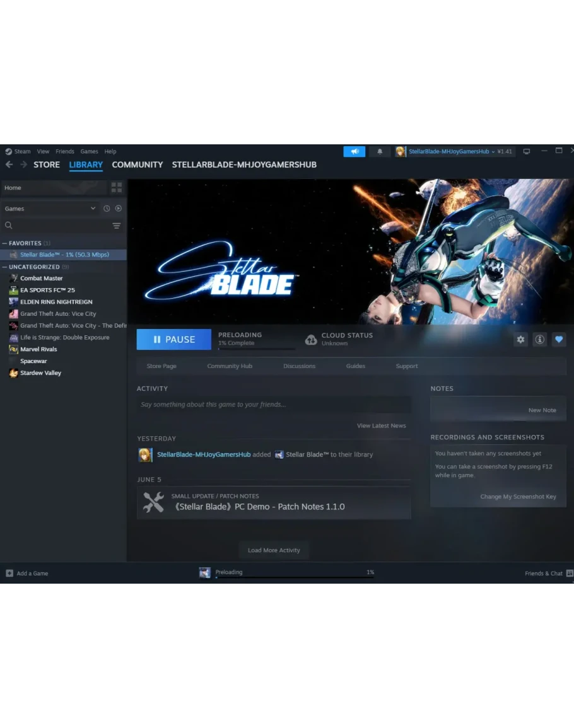Toggle ready-to-play filter icon
Screen dimensions: 574x728
(118, 209)
